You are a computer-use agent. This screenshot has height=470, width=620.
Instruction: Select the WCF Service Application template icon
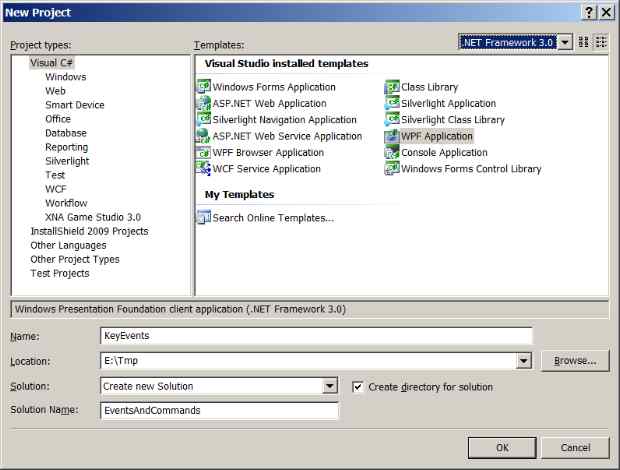[x=204, y=169]
